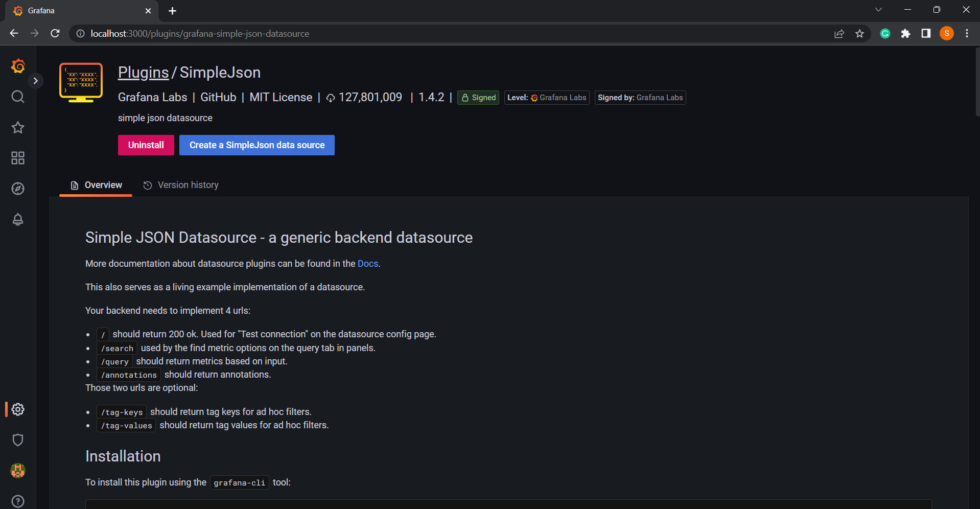Open the Search dashboards magnifier icon
Viewport: 980px width, 509px height.
(18, 97)
